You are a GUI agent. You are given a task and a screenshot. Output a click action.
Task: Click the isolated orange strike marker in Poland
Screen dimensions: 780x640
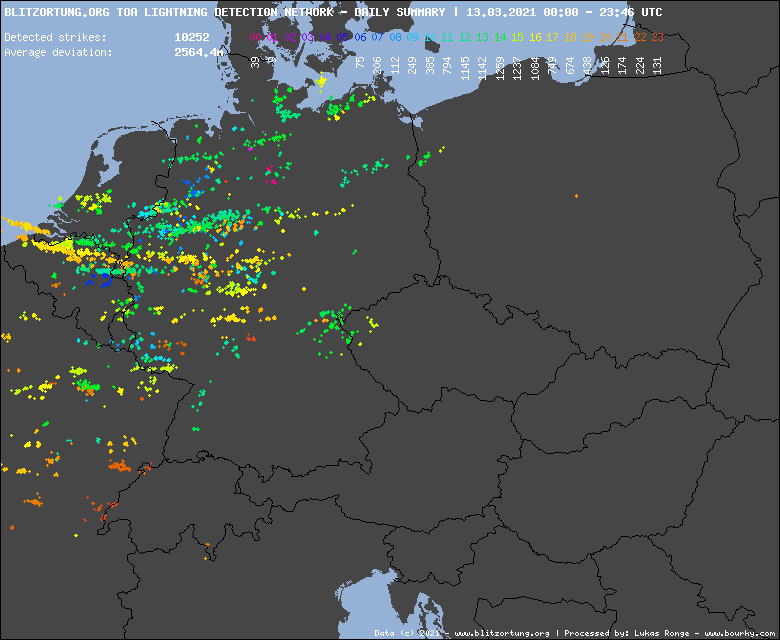(x=576, y=196)
